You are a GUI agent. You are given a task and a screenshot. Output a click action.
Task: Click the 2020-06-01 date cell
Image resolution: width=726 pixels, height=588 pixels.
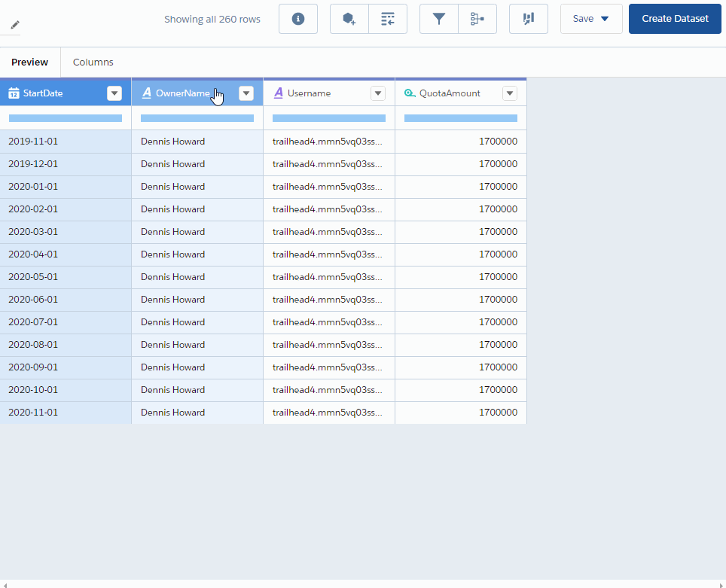pos(66,300)
